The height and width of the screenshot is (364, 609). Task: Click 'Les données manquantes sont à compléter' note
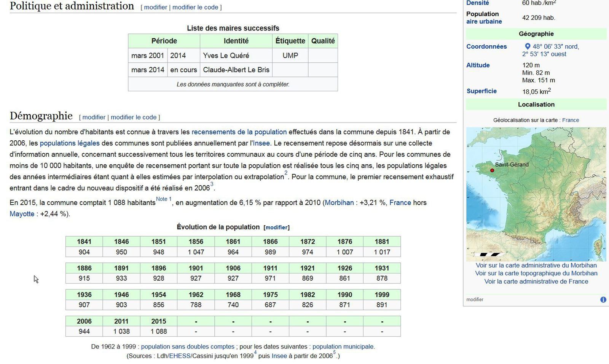click(233, 84)
